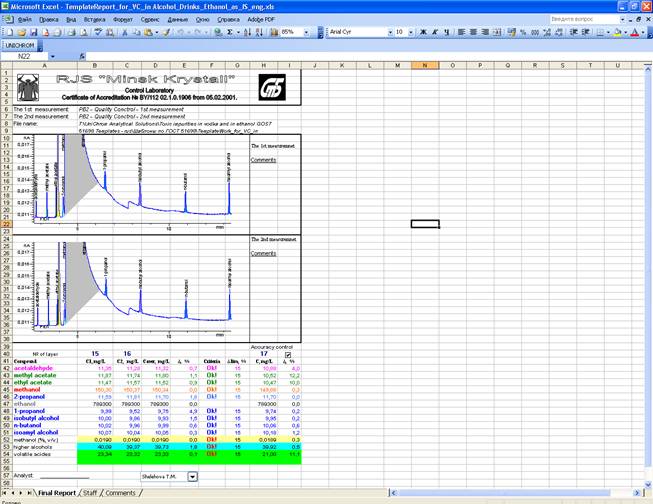Image resolution: width=653 pixels, height=504 pixels.
Task: Open the Font Color dropdown arrow
Action: 643,32
